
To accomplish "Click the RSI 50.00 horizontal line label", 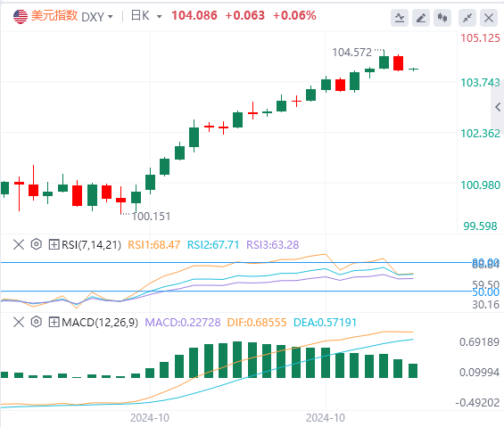I will [485, 292].
